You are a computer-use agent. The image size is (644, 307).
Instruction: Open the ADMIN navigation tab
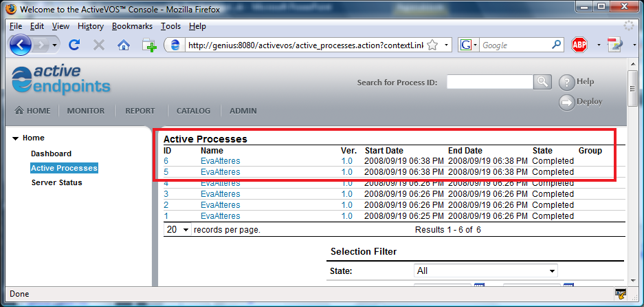pyautogui.click(x=243, y=111)
